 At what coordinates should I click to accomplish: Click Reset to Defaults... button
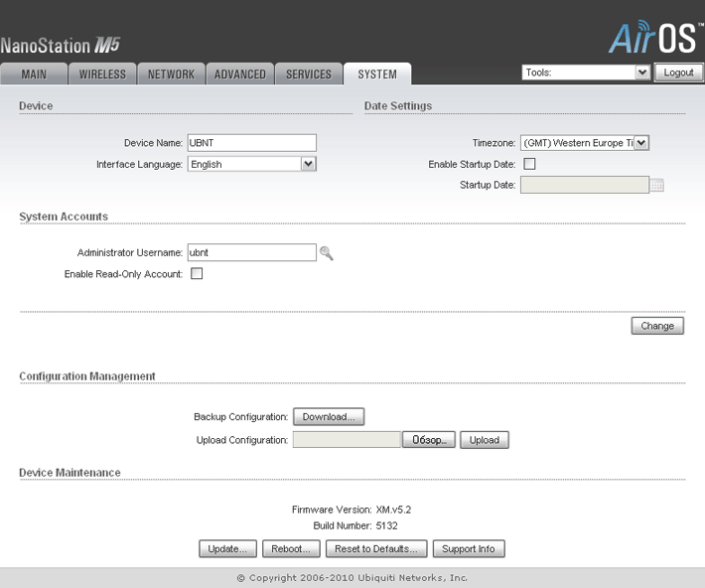pyautogui.click(x=376, y=549)
